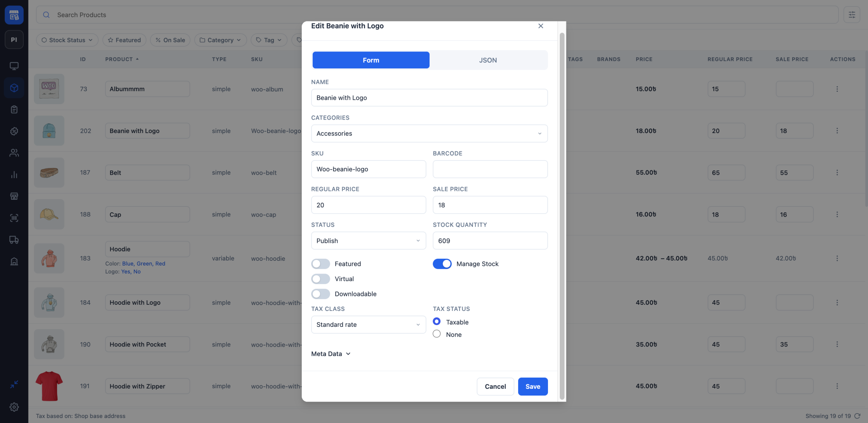
Task: Open actions menu for Albummmm row
Action: tap(837, 89)
